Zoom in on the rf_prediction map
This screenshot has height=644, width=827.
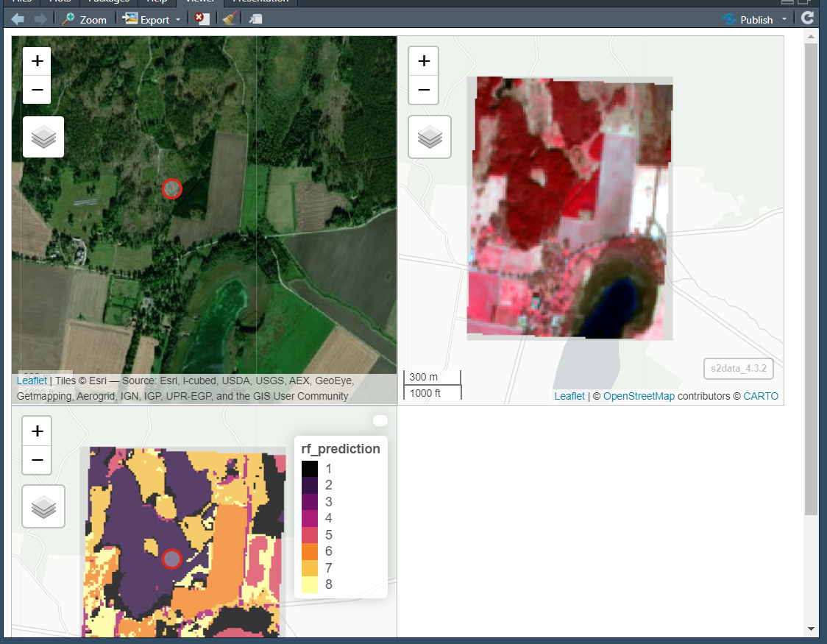[x=38, y=431]
